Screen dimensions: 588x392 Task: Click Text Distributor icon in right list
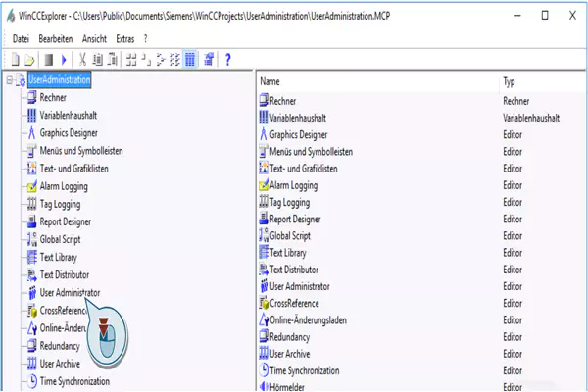click(264, 269)
